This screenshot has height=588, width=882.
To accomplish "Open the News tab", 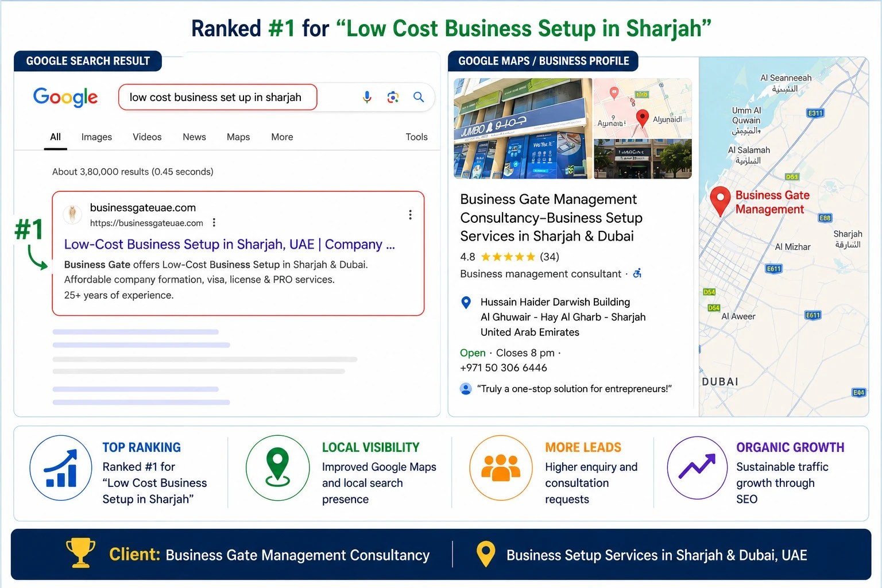I will [x=194, y=137].
